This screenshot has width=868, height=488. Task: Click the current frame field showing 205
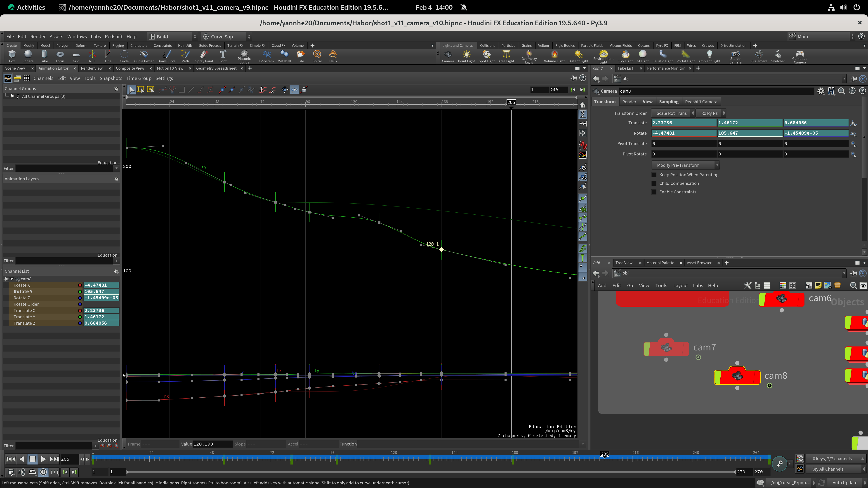(x=69, y=459)
